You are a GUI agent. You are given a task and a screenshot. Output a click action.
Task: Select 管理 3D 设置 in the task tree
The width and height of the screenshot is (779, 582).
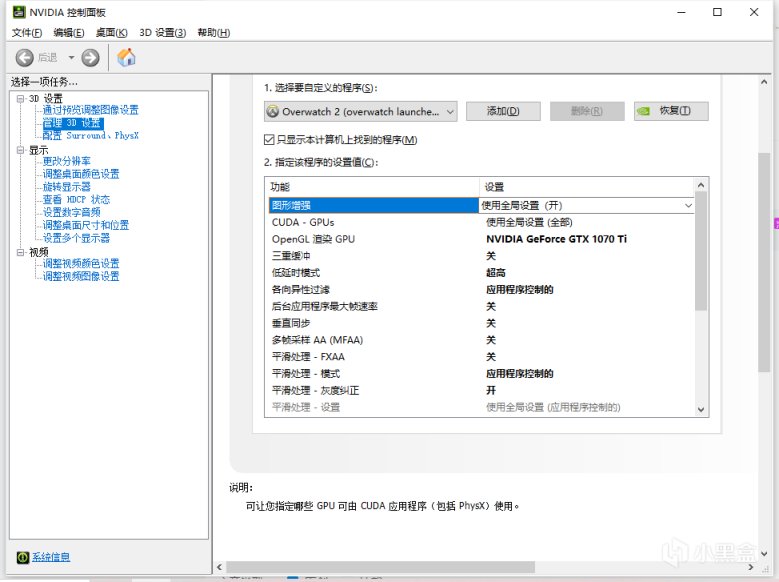click(x=73, y=123)
